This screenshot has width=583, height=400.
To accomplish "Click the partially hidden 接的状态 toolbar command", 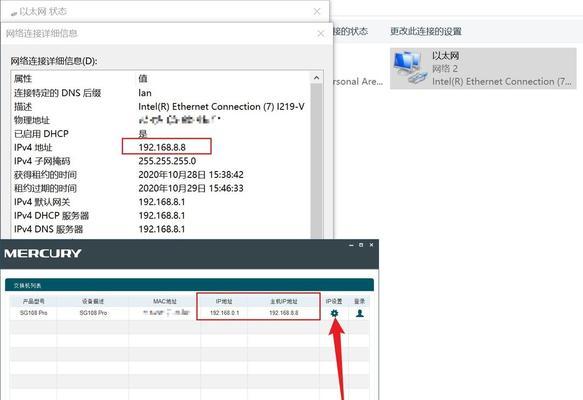I will point(351,32).
